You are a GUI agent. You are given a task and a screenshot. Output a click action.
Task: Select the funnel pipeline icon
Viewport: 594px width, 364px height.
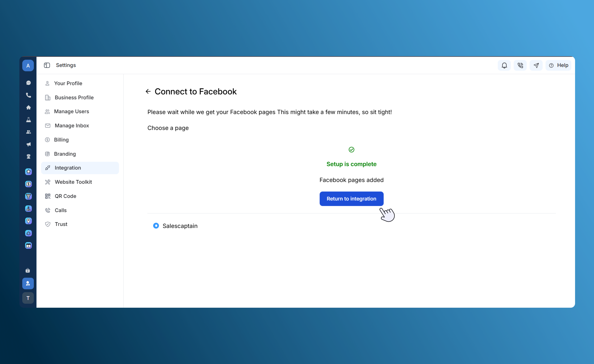pyautogui.click(x=28, y=196)
